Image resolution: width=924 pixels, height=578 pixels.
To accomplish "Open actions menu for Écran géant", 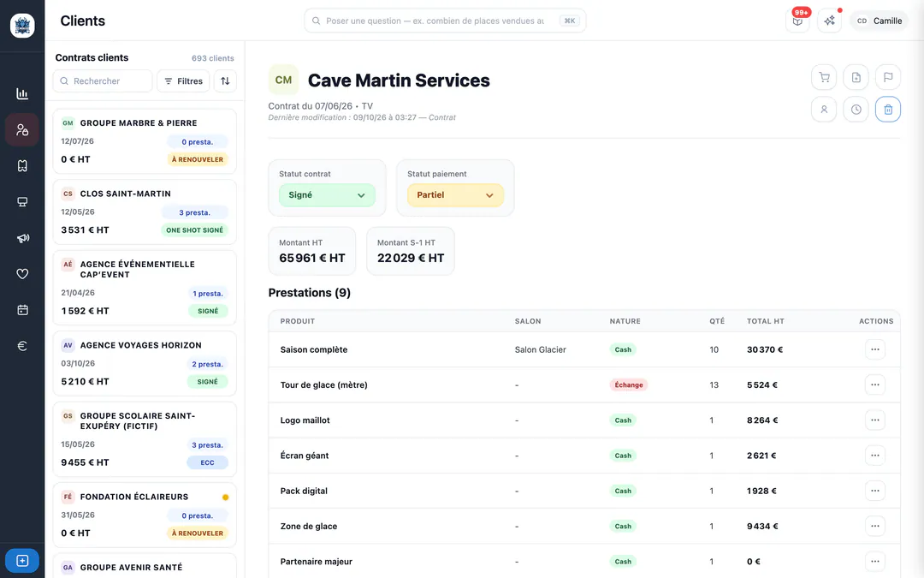I will [x=875, y=456].
